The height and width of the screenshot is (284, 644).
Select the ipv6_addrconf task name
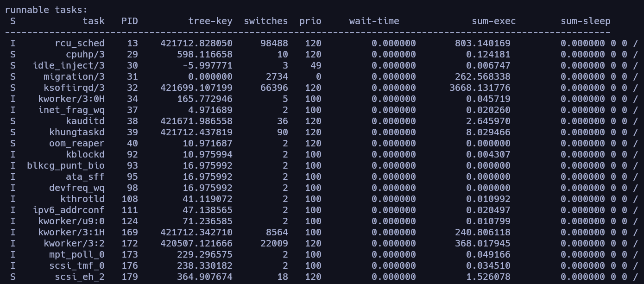[x=69, y=210]
